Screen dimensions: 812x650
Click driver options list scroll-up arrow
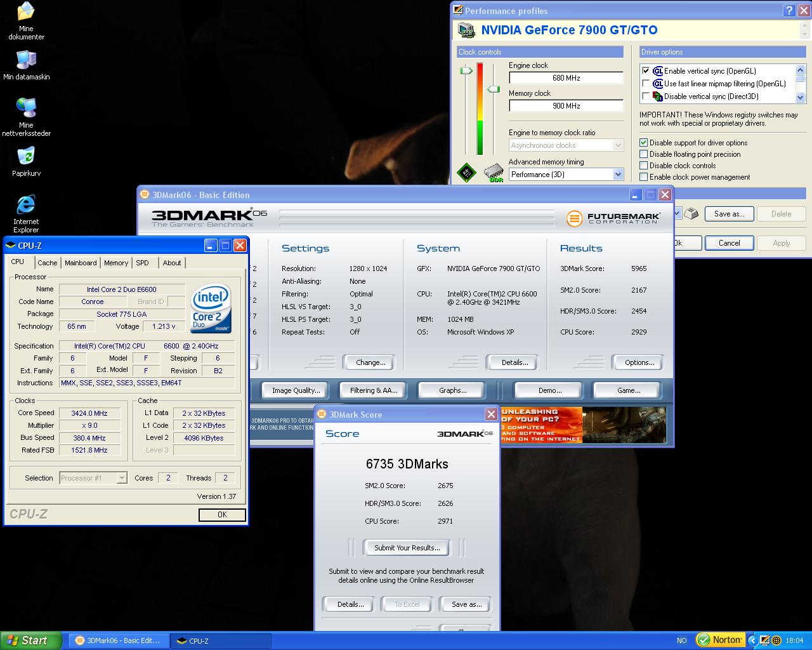800,70
